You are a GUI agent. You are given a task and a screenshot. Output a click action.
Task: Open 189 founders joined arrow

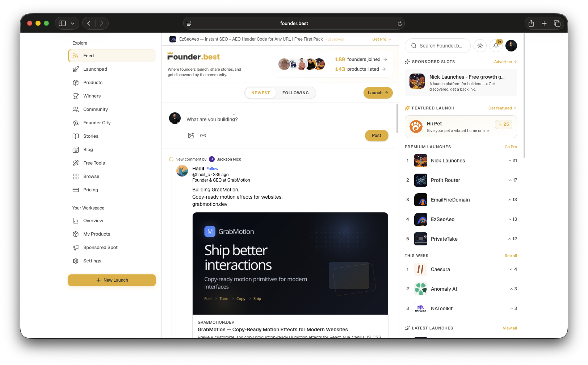385,59
